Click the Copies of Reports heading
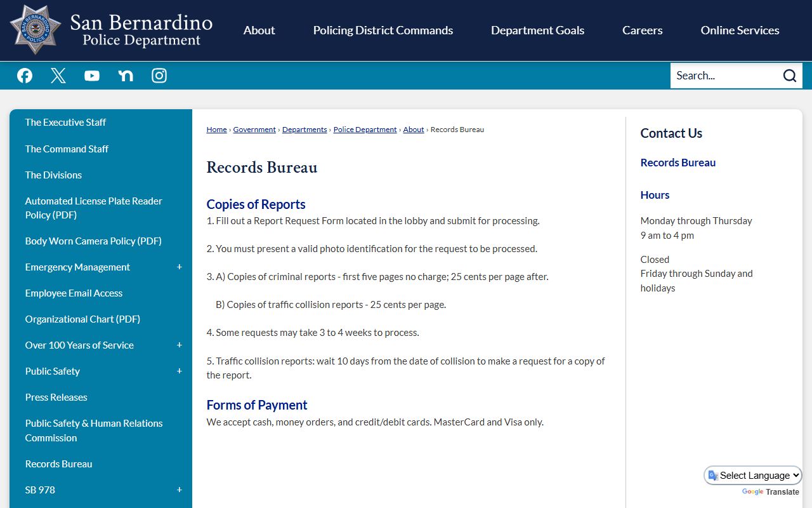 point(256,204)
